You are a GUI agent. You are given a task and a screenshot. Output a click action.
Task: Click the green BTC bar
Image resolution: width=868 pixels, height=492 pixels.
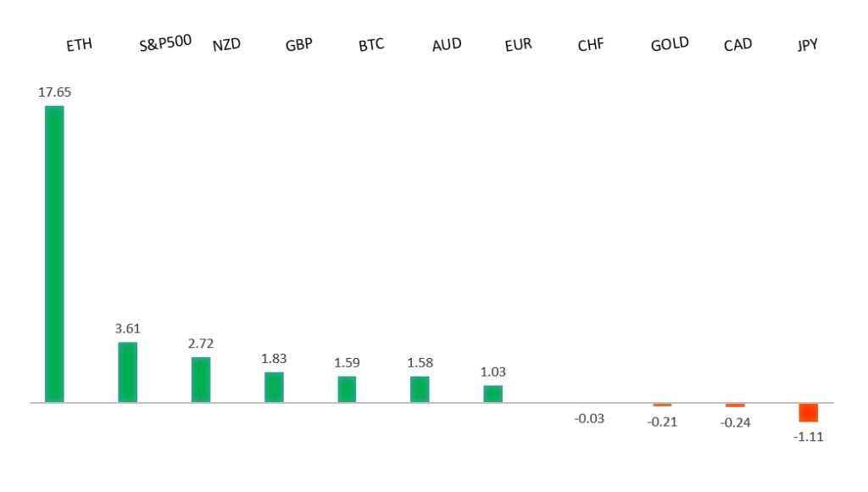[x=347, y=389]
